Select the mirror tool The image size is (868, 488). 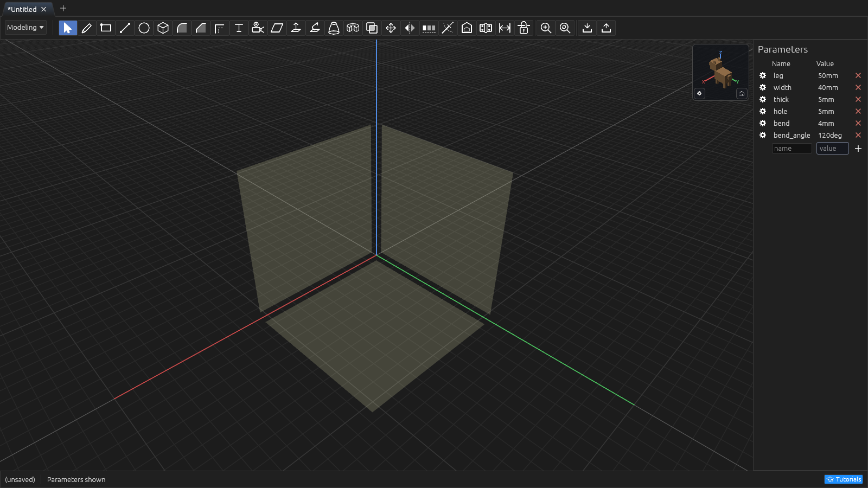[x=410, y=28]
